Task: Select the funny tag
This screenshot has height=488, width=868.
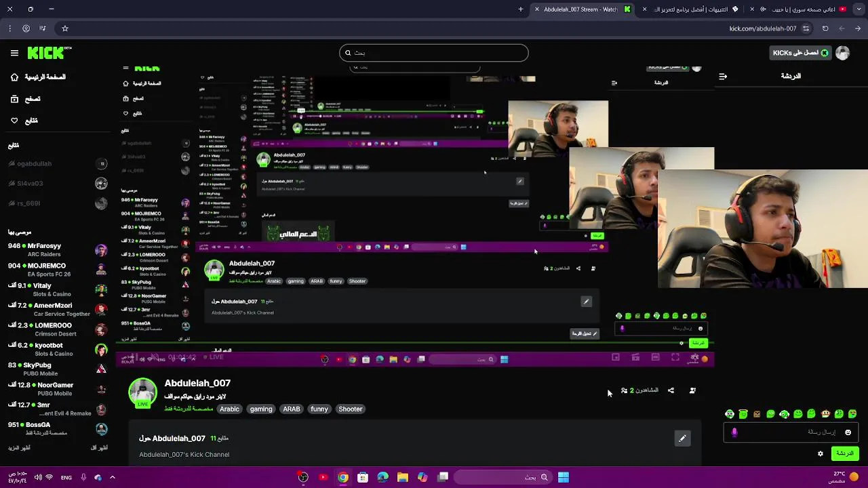Action: [319, 409]
